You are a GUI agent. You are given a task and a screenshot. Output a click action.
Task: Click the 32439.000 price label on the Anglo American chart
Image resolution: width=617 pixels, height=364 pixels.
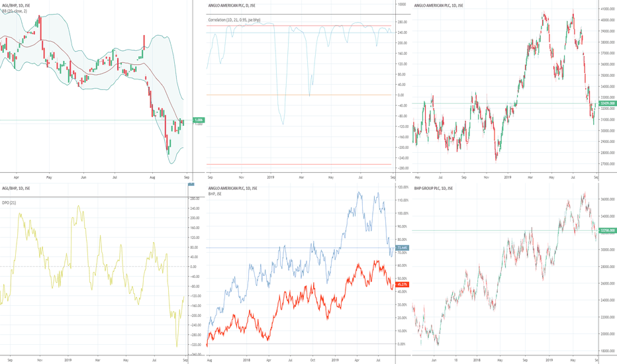607,103
